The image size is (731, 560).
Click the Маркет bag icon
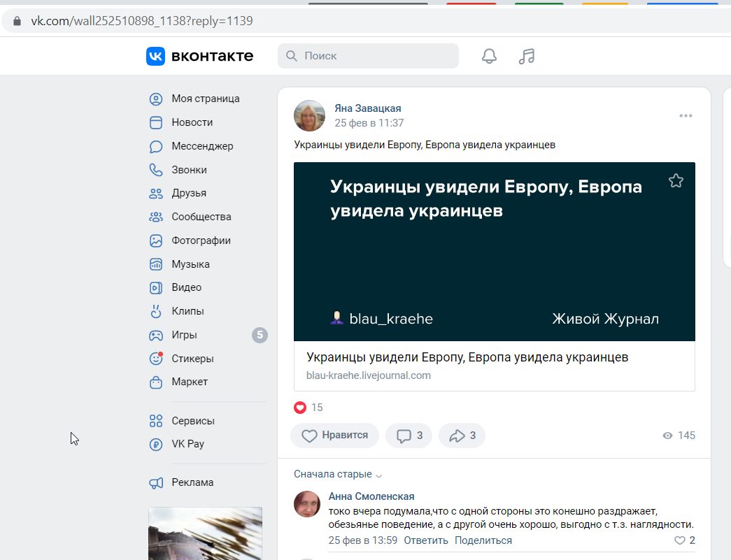[x=156, y=382]
